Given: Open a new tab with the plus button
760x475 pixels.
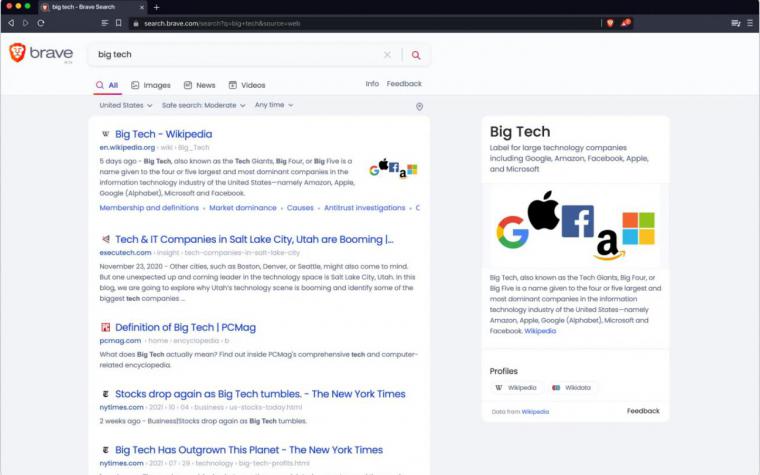Looking at the screenshot, I should pos(156,7).
